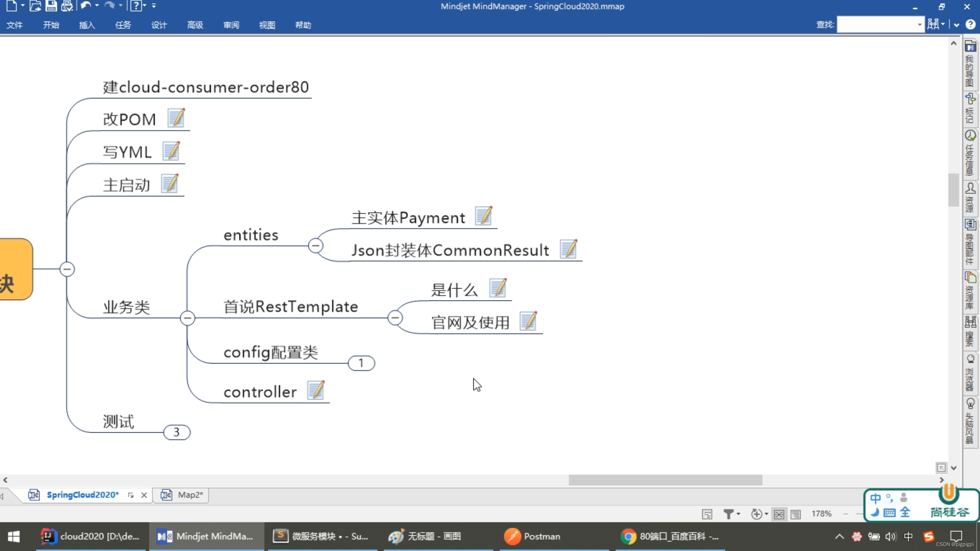This screenshot has width=980, height=551.
Task: Open the note icon beside 改POM
Action: [x=176, y=118]
